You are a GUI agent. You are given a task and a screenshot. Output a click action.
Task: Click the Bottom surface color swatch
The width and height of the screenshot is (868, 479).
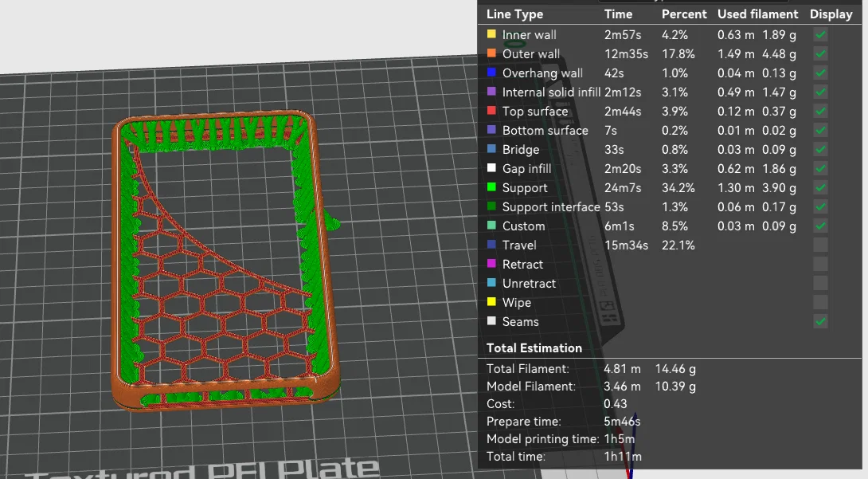[491, 130]
